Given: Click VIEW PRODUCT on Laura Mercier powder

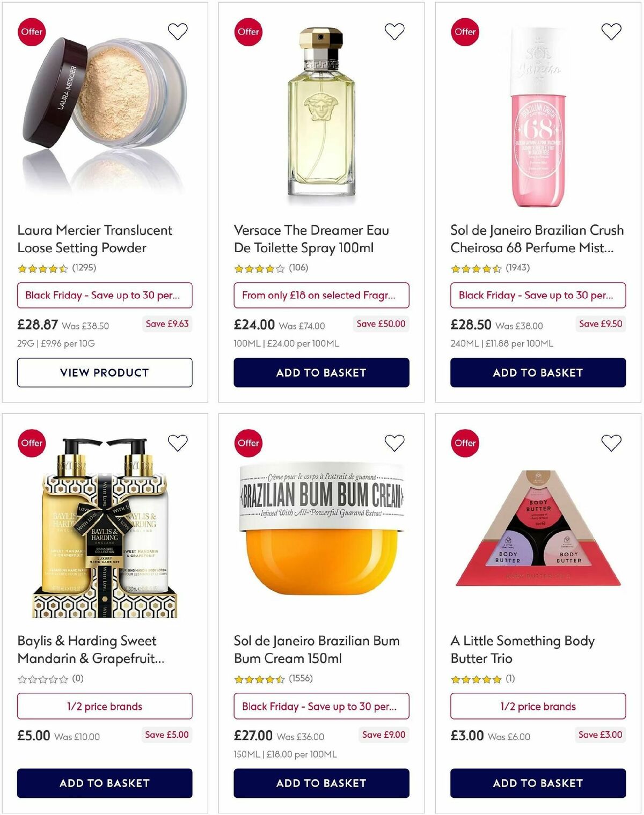Looking at the screenshot, I should click(x=105, y=372).
